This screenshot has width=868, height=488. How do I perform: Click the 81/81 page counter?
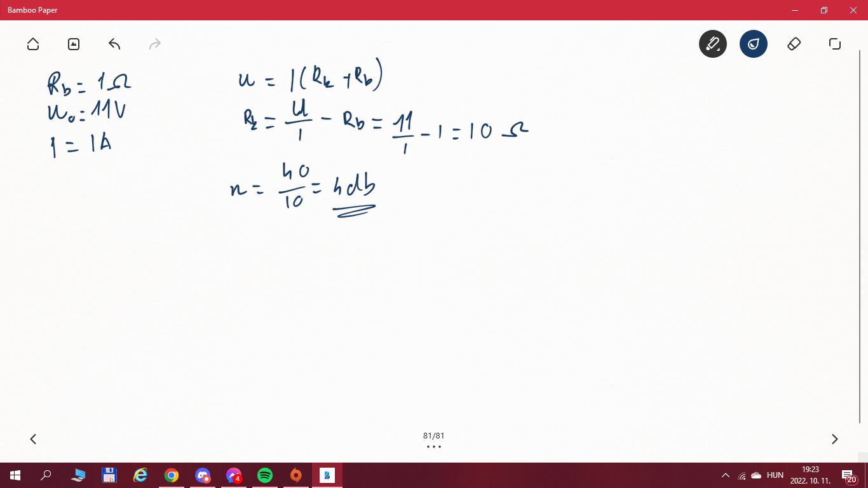click(434, 436)
